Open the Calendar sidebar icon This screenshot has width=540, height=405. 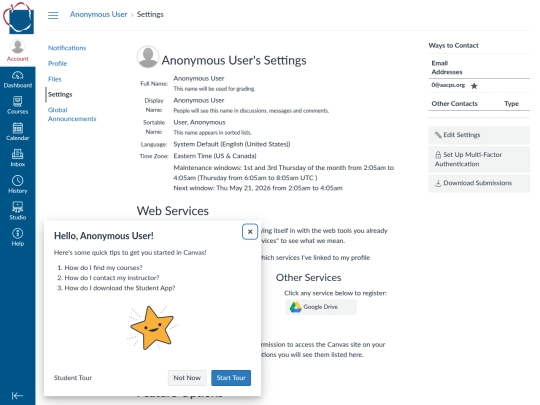(x=18, y=132)
